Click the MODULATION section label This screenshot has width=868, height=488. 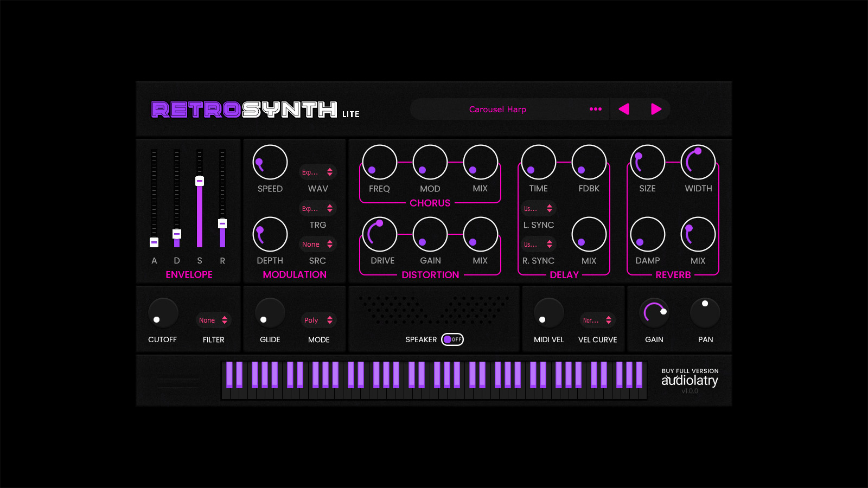tap(295, 275)
